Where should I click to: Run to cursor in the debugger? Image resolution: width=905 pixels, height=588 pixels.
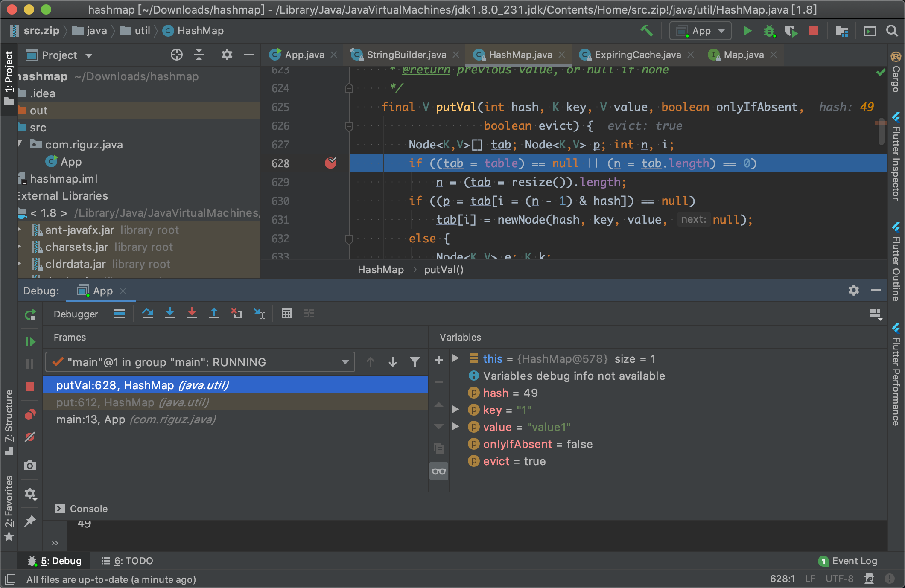tap(259, 314)
